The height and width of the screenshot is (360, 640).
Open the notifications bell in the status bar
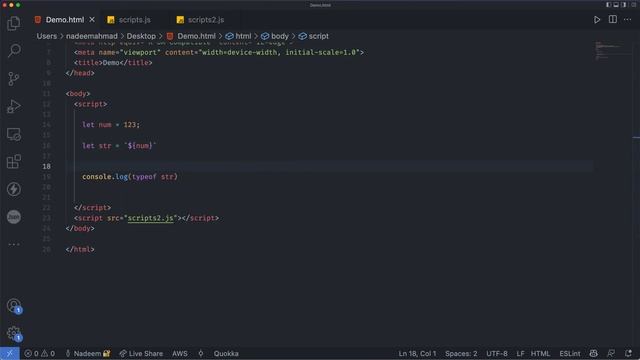pyautogui.click(x=628, y=353)
